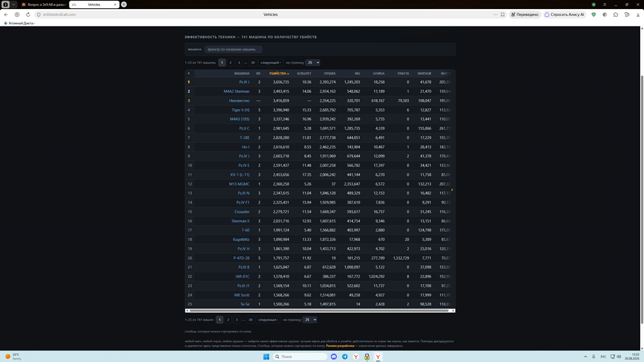Open the Windows Start menu

tap(266, 357)
